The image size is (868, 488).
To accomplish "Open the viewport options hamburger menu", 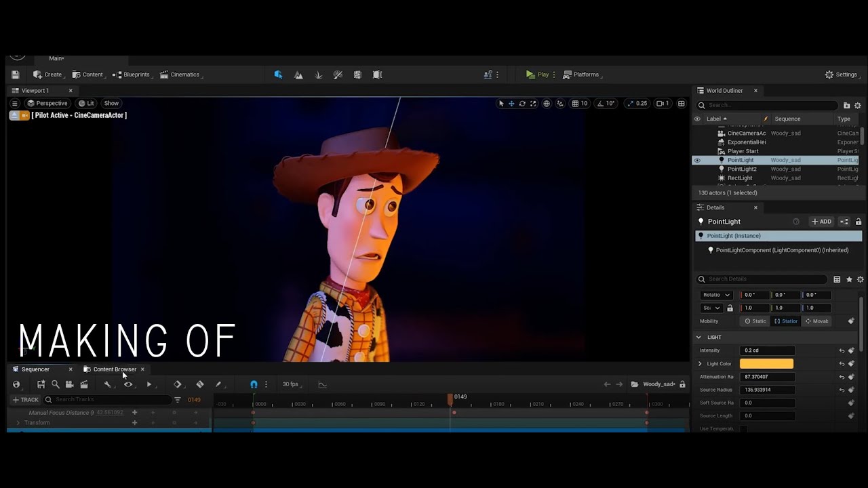I will click(14, 104).
